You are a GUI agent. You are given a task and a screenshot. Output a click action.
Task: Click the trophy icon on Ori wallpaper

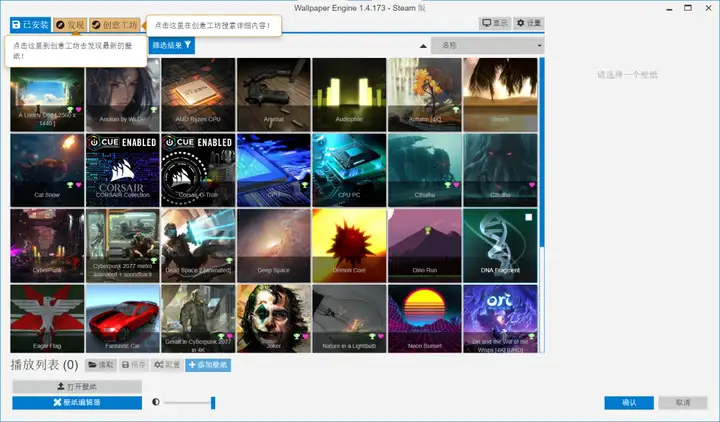(x=531, y=336)
